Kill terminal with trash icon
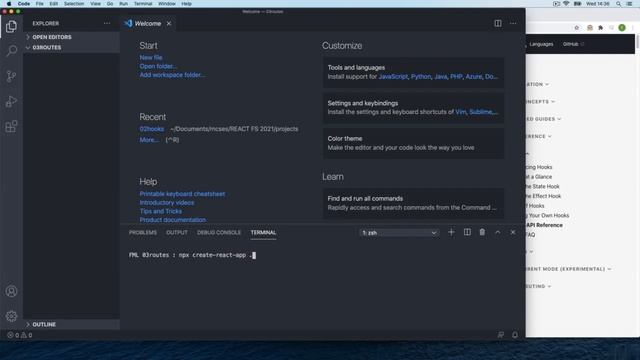The image size is (640, 360). click(x=482, y=232)
